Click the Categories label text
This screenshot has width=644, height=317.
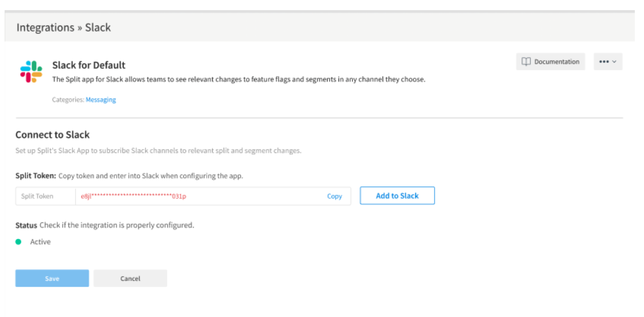point(68,100)
